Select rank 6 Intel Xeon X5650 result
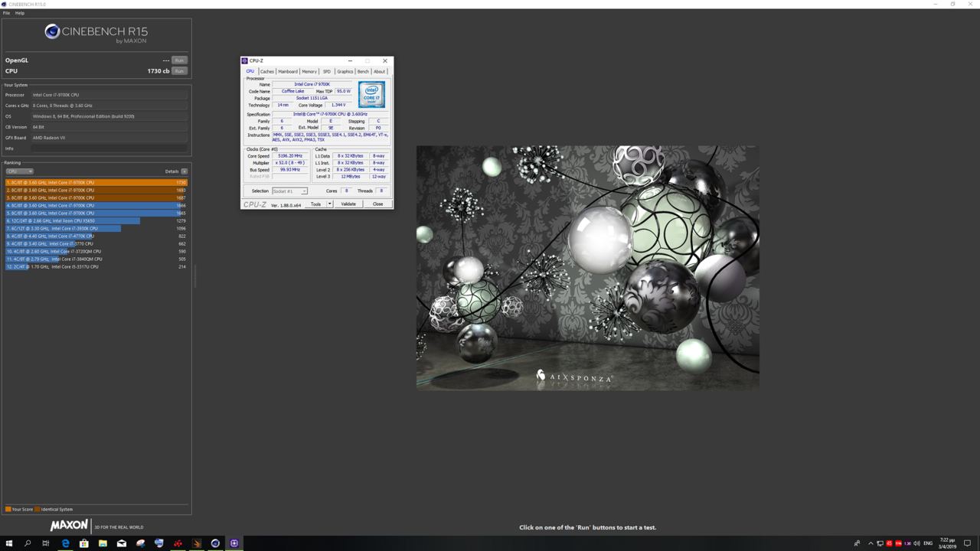 (x=96, y=221)
